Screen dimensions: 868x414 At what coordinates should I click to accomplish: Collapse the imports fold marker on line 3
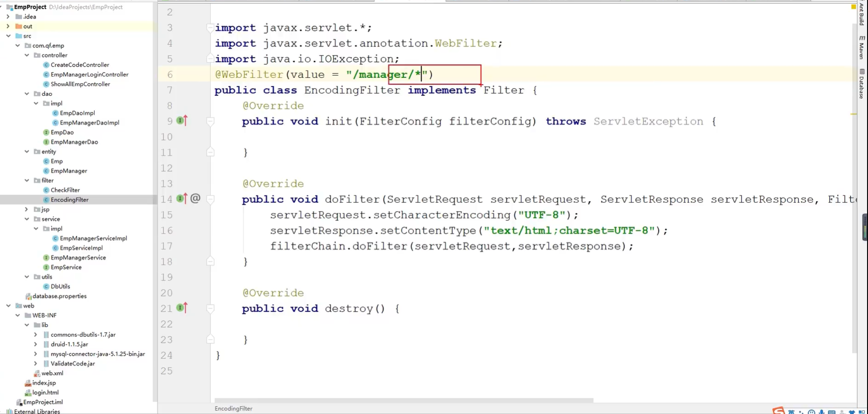[210, 28]
